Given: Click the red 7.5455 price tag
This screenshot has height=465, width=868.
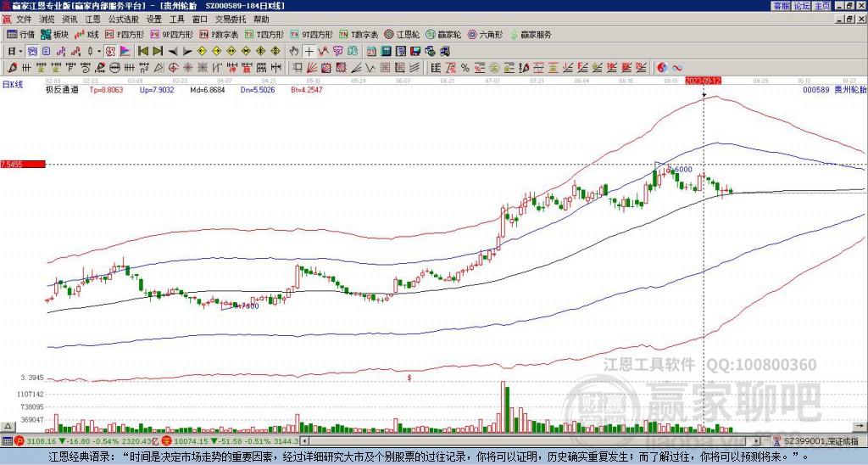Looking at the screenshot, I should [22, 165].
